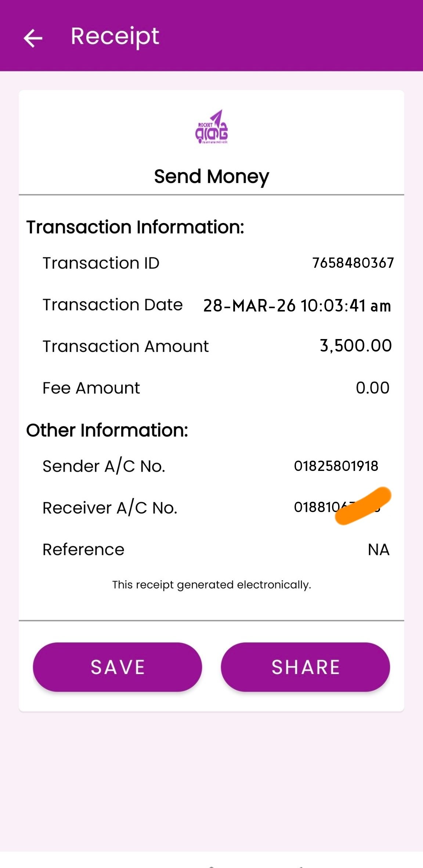Tap 'This receipt generated electronically' note

pos(211,584)
